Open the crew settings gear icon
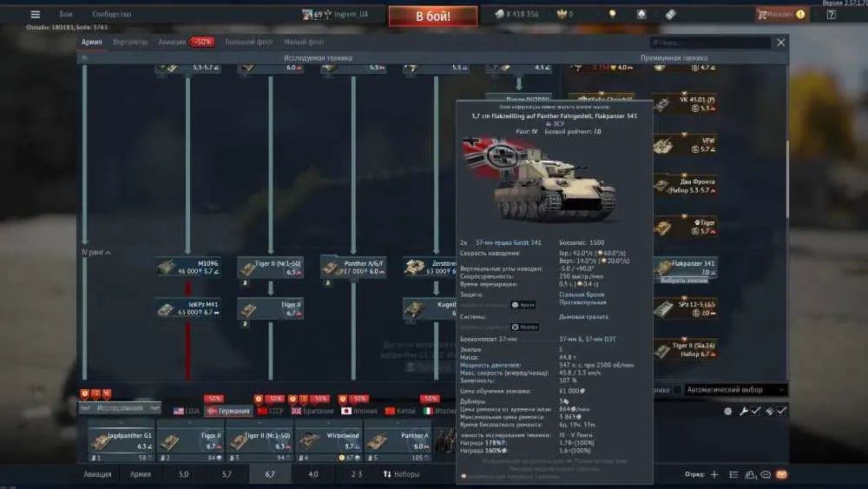Viewport: 868px width, 489px height. pos(728,411)
